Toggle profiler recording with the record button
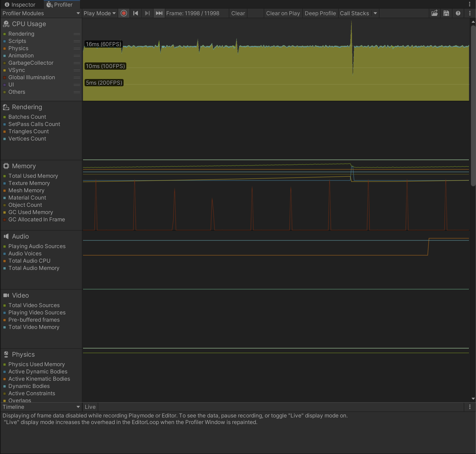Image resolution: width=476 pixels, height=454 pixels. (x=124, y=13)
